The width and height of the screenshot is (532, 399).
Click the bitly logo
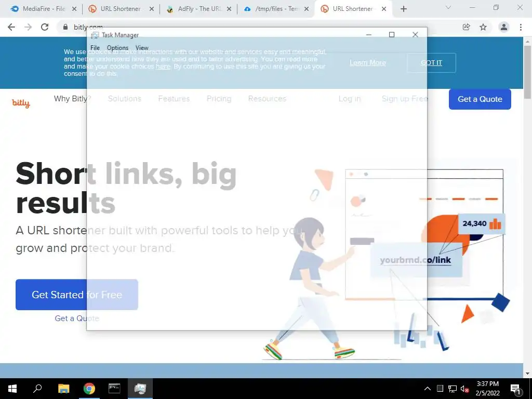coord(21,103)
